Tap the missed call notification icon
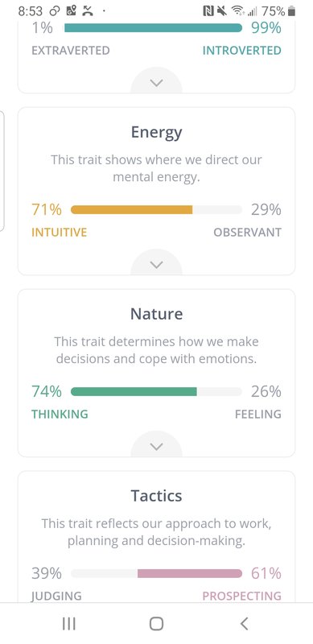313x644 pixels. 88,11
